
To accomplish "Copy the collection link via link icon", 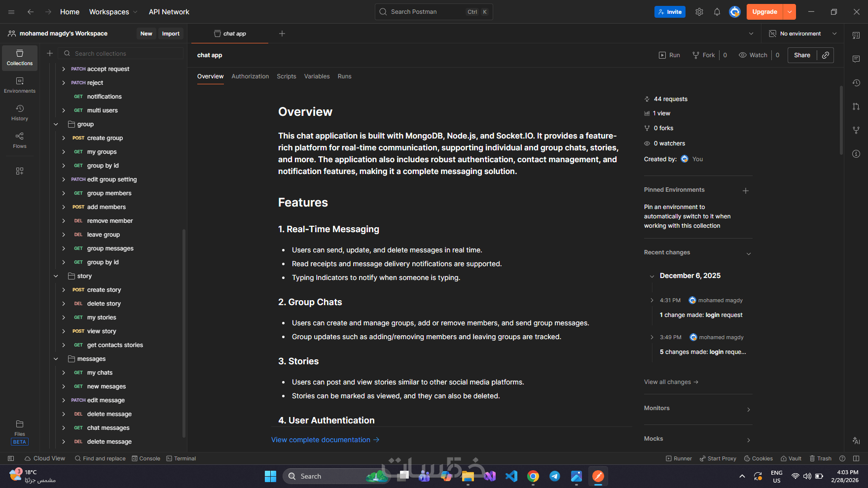I will pyautogui.click(x=826, y=55).
